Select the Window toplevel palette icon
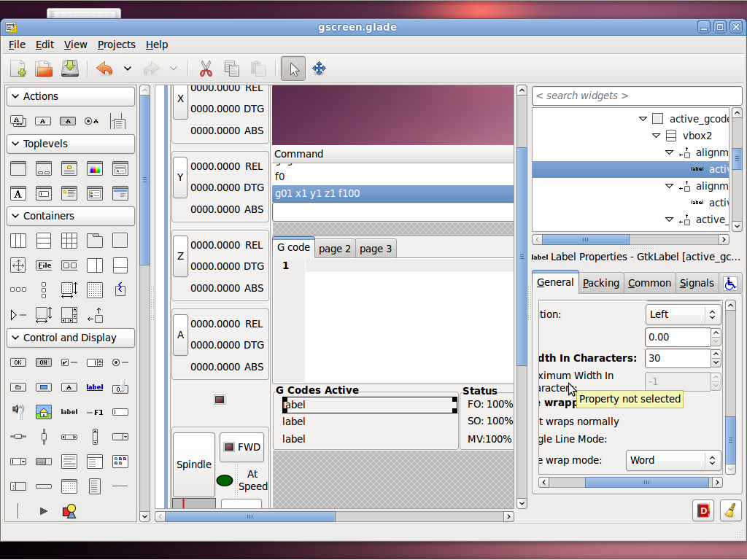This screenshot has height=560, width=747. pyautogui.click(x=18, y=168)
